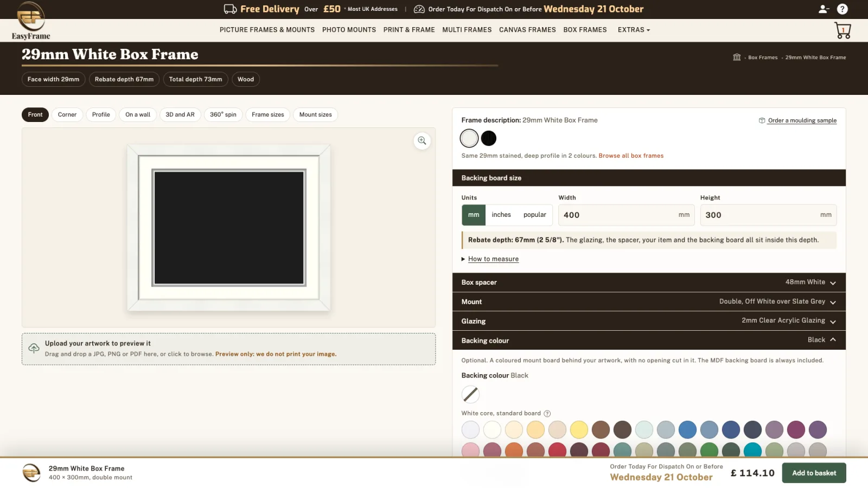Expand the Mount section

(649, 301)
